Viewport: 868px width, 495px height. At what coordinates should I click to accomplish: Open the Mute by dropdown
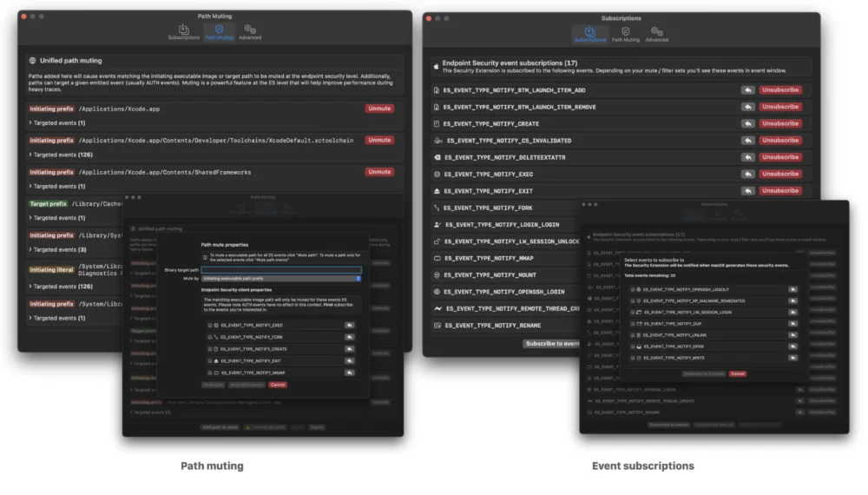[281, 279]
